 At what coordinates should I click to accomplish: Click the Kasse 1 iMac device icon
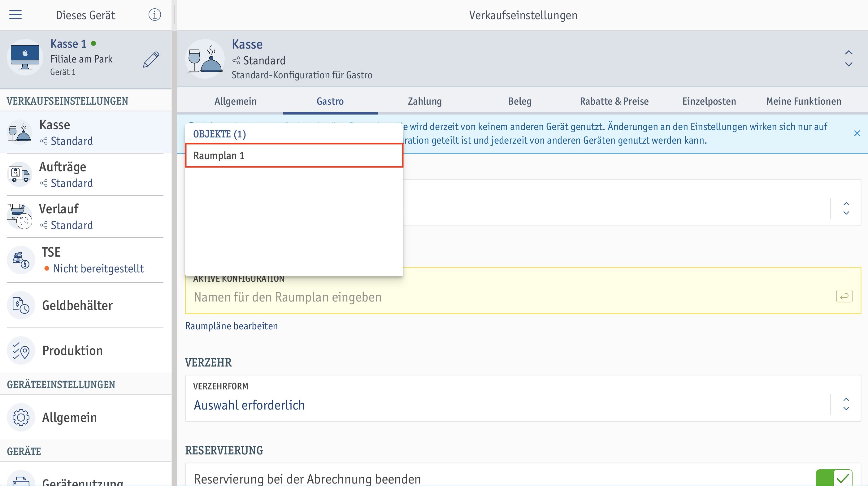click(x=25, y=57)
